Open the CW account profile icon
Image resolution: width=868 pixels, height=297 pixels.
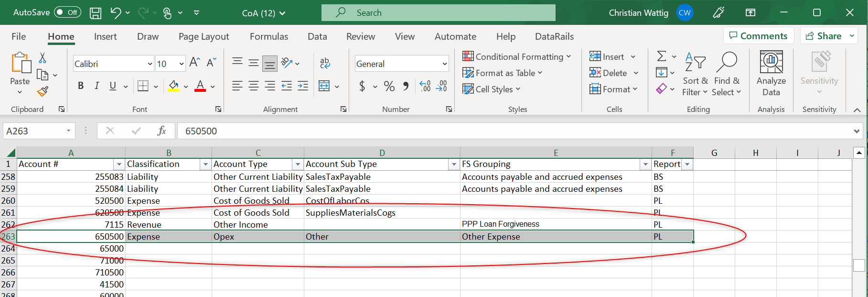(x=685, y=13)
